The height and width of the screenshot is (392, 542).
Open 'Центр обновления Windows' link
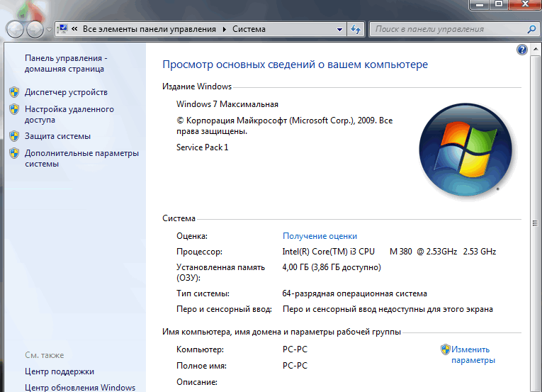[x=79, y=388]
